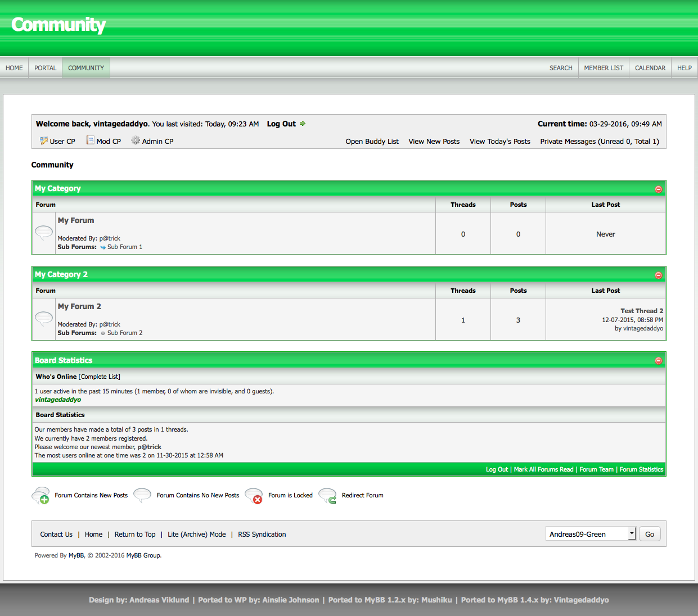This screenshot has height=616, width=698.
Task: Click the My Forum speech bubble icon
Action: pyautogui.click(x=44, y=232)
